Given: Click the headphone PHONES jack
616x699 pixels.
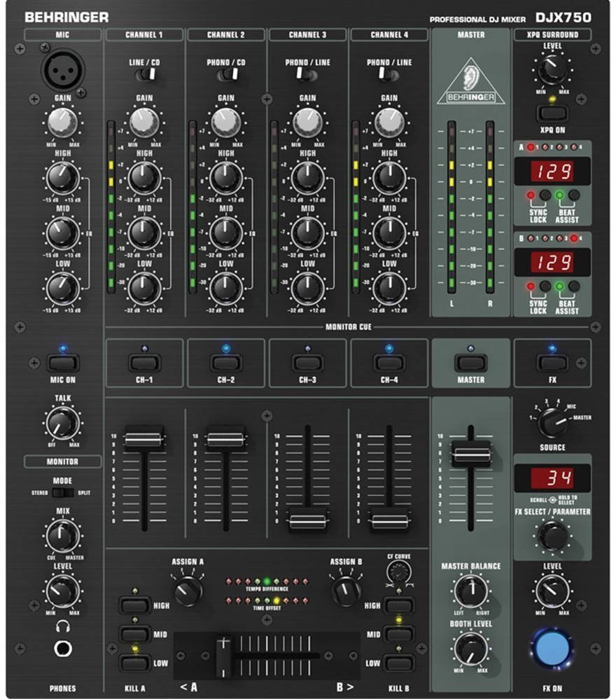Looking at the screenshot, I should 63,649.
